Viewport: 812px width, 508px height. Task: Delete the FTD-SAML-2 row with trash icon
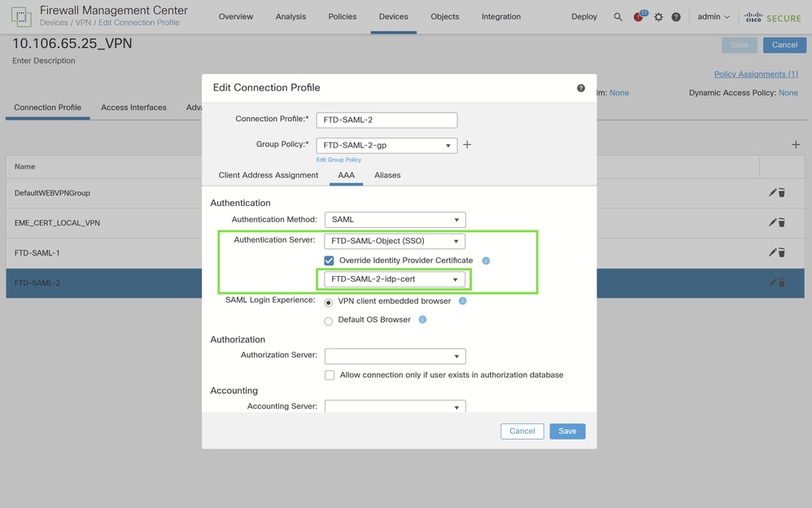781,283
